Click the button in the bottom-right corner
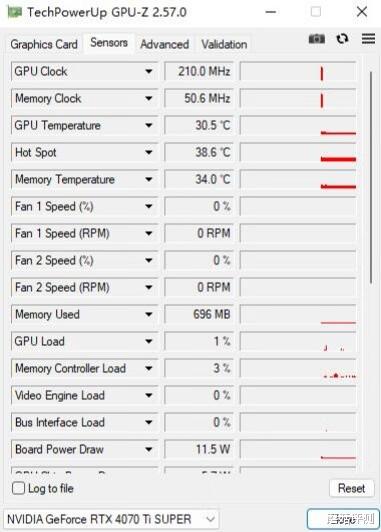Image resolution: width=381 pixels, height=532 pixels. (343, 519)
